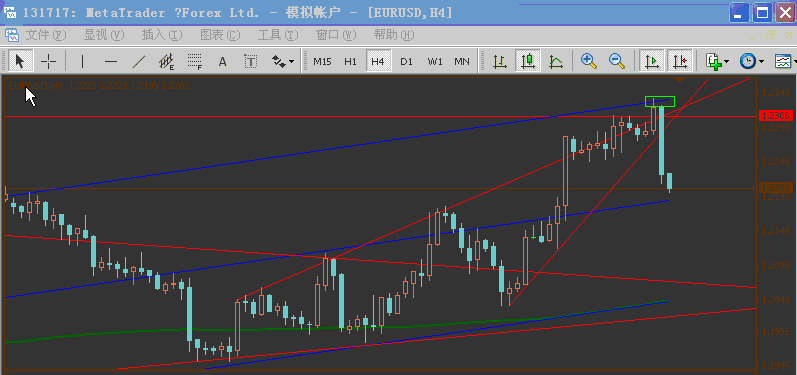Switch chart to Bar chart type
Screen dimensions: 797x375
coord(500,61)
